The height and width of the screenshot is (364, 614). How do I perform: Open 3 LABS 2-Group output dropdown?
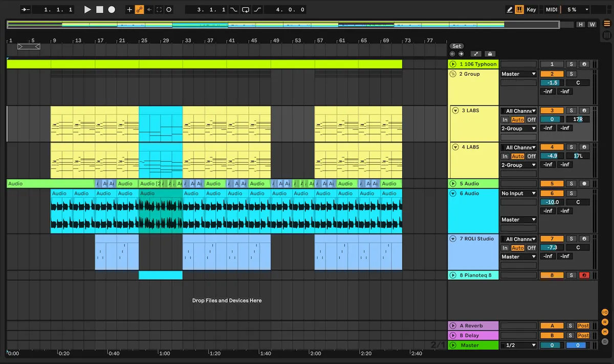518,129
